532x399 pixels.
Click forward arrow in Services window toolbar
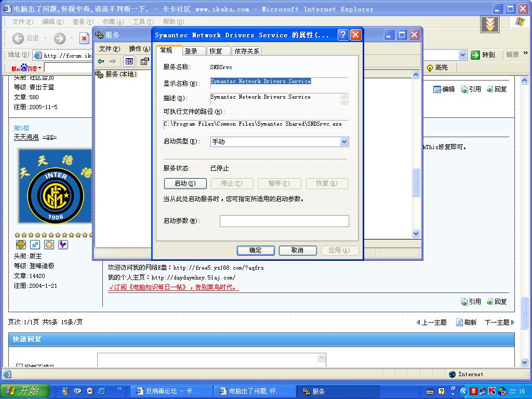pos(113,61)
